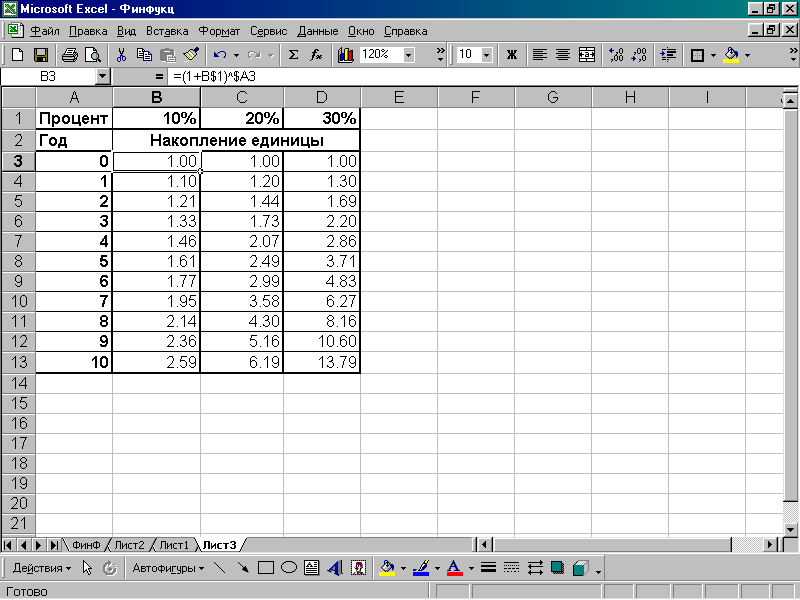Open borders style dropdown arrow
The image size is (800, 600).
(713, 55)
